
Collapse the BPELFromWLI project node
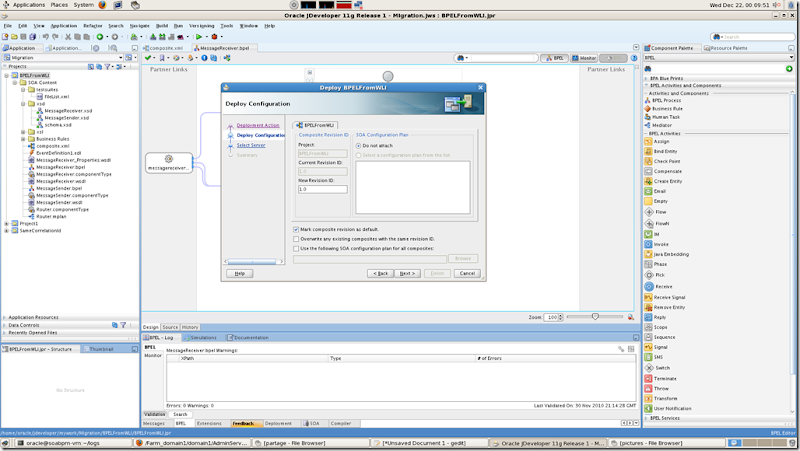coord(7,76)
